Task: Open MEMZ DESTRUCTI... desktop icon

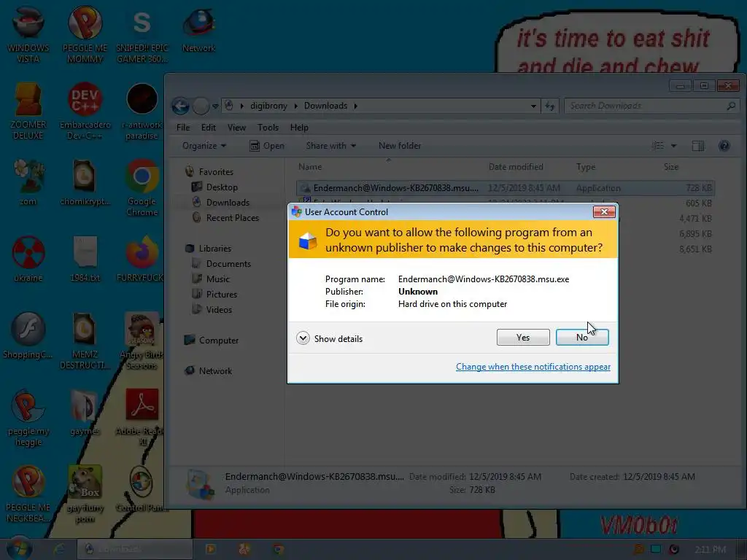Action: pyautogui.click(x=85, y=341)
